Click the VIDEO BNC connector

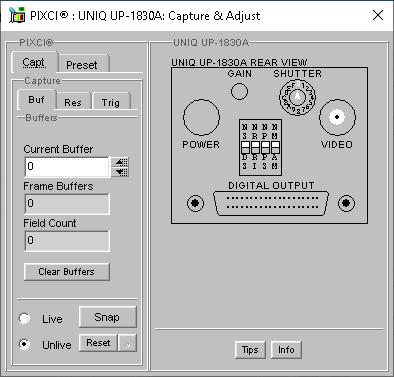point(337,117)
